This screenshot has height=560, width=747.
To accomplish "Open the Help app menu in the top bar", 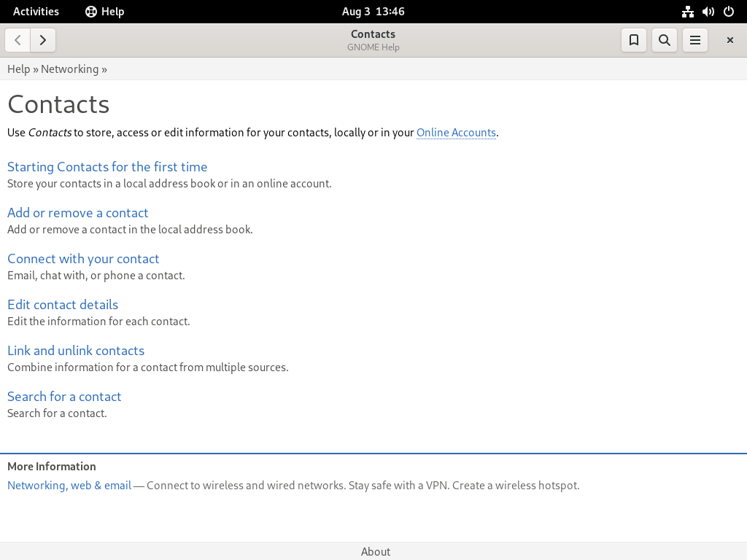I will [x=105, y=12].
